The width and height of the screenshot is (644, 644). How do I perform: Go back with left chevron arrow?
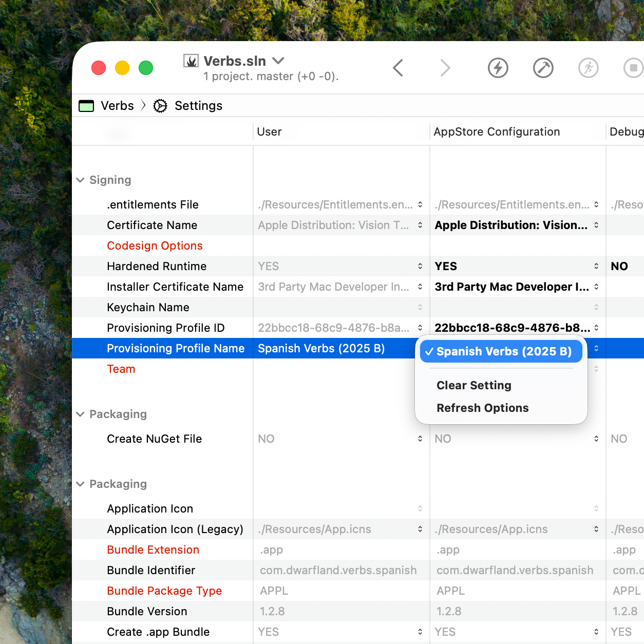pyautogui.click(x=398, y=68)
